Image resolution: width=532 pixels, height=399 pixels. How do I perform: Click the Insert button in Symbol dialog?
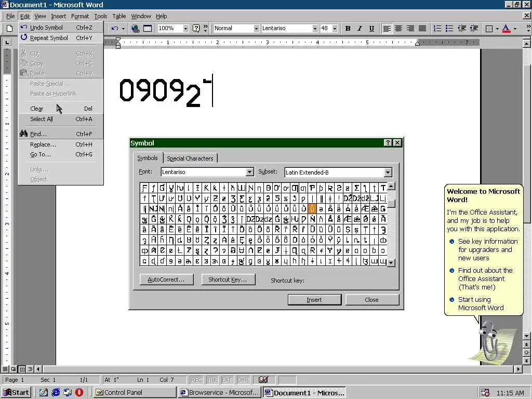pos(314,300)
